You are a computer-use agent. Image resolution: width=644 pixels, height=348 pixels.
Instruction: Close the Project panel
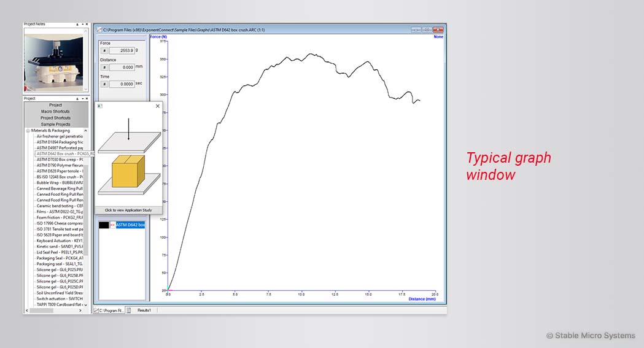[87, 98]
